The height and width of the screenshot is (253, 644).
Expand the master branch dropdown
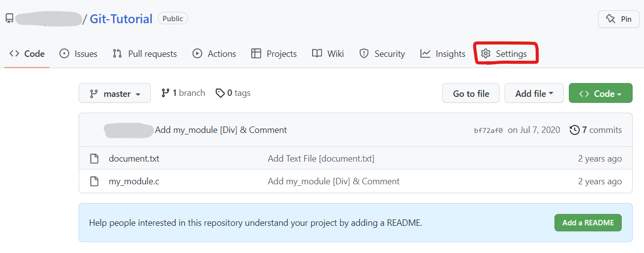click(x=115, y=93)
